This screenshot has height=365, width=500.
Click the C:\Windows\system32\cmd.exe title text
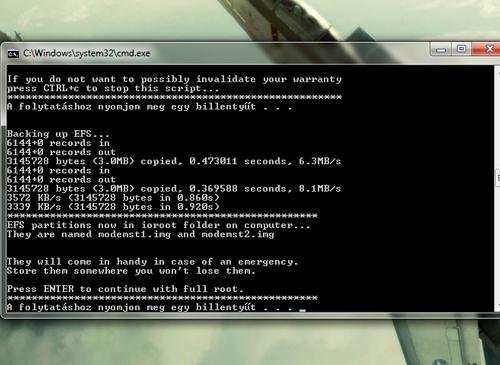pos(87,53)
